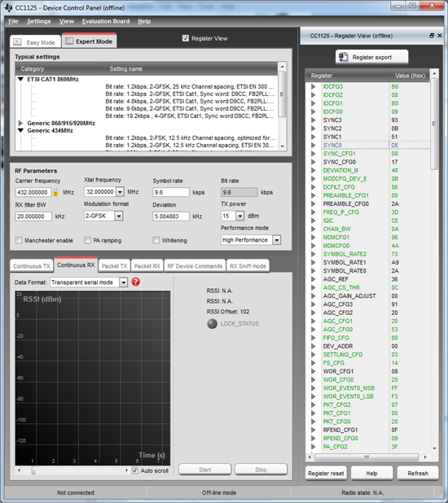Undock the Register View panel
This screenshot has width=448, height=503.
[432, 36]
